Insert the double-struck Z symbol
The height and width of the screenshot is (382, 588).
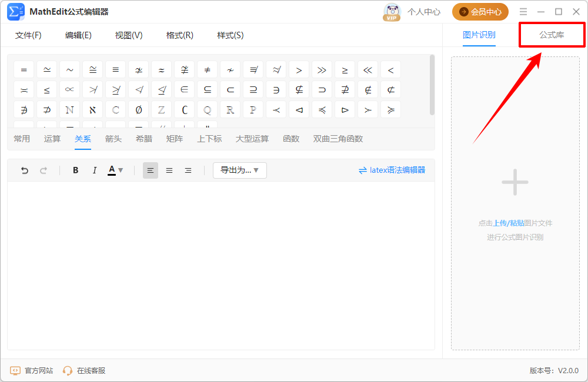coord(161,110)
